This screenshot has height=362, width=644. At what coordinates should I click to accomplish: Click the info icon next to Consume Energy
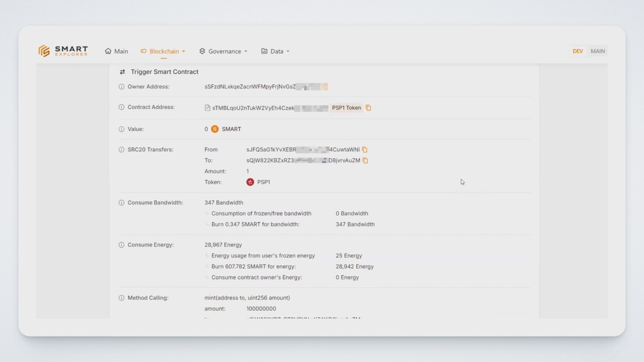click(x=121, y=245)
